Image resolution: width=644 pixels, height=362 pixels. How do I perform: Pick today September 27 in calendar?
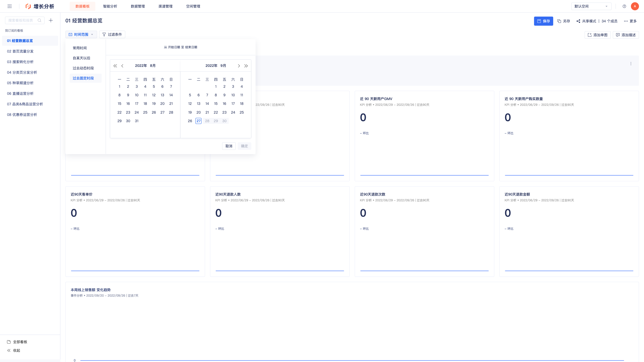(198, 121)
